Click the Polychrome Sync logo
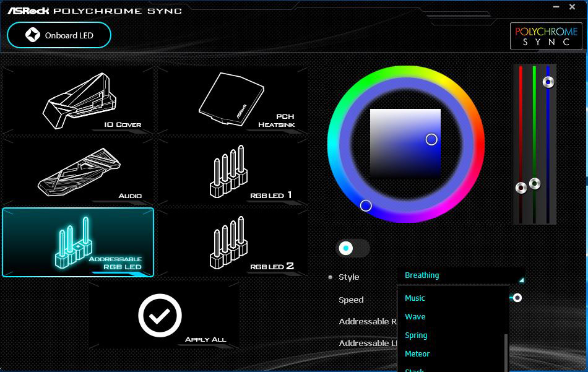This screenshot has height=372, width=588. [546, 36]
